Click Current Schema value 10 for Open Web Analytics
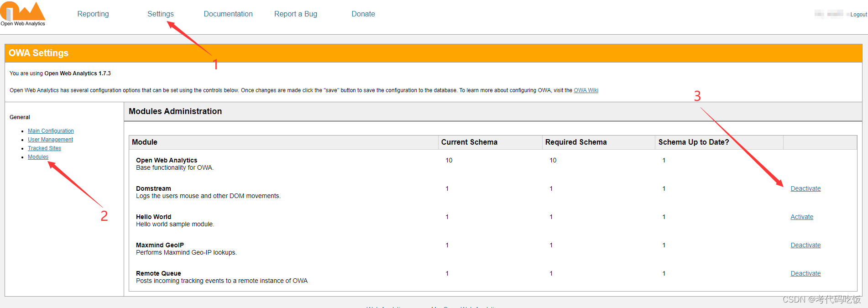The height and width of the screenshot is (308, 868). point(449,160)
